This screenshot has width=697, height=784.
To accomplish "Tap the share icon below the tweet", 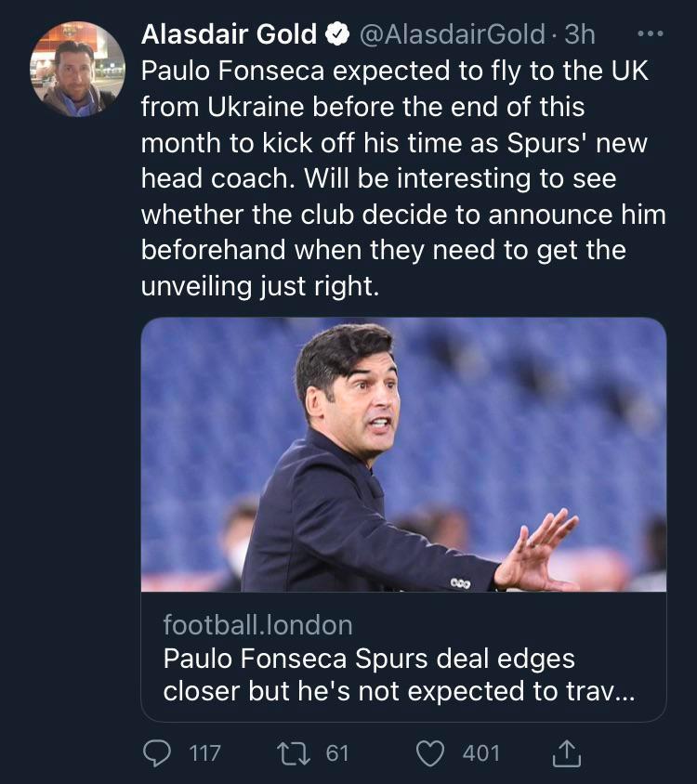I will click(x=565, y=753).
